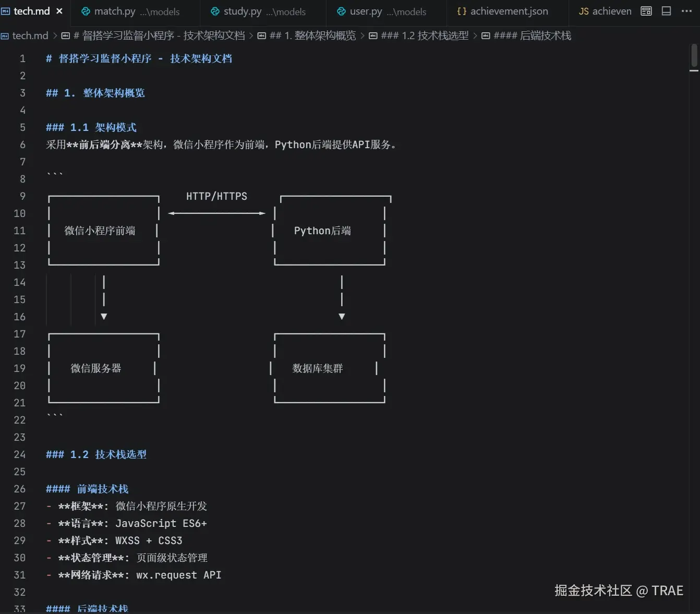Click line number 25 in the gutter
This screenshot has height=614, width=700.
(19, 472)
